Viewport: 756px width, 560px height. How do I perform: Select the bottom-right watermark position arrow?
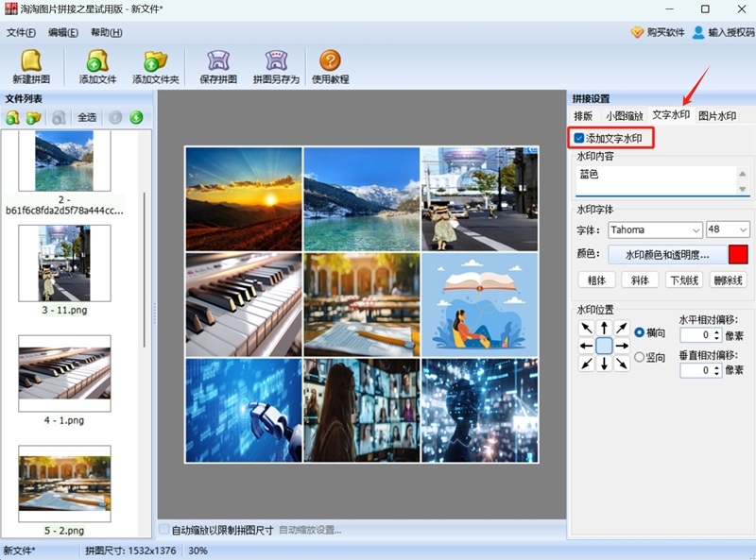point(622,363)
